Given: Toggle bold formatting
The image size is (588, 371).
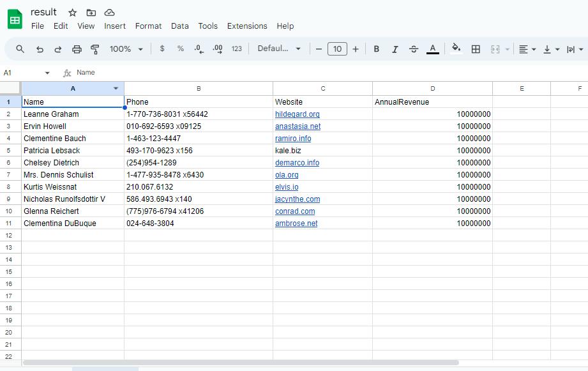Looking at the screenshot, I should [377, 49].
